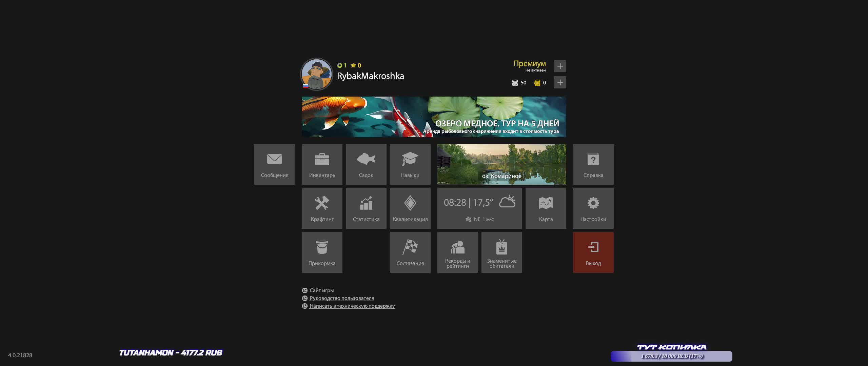The width and height of the screenshot is (868, 366).
Task: Open the Статистика statistics tile
Action: tap(366, 208)
